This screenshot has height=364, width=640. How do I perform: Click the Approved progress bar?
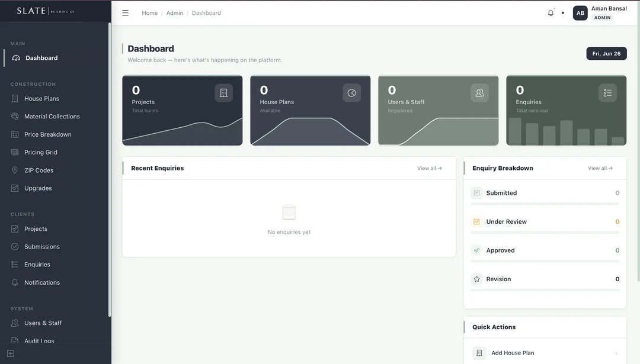pos(545,261)
